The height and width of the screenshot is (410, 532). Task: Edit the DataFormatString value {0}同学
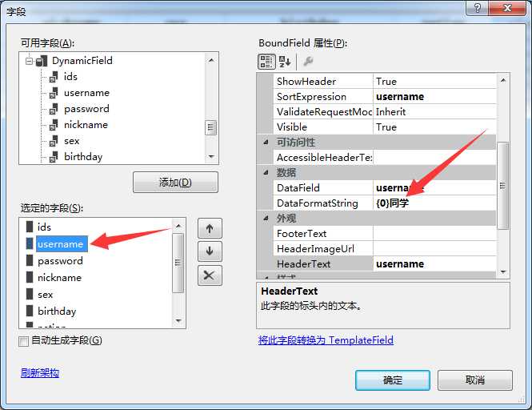tap(434, 203)
